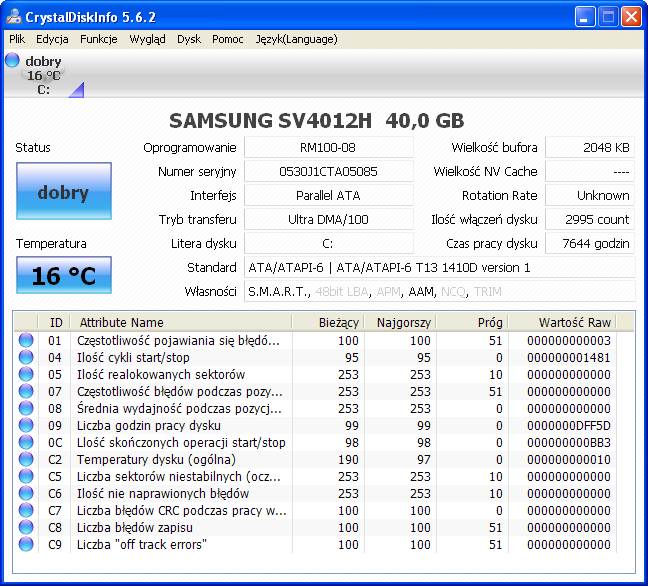648x586 pixels.
Task: Open the Wygląd menu
Action: click(x=147, y=39)
